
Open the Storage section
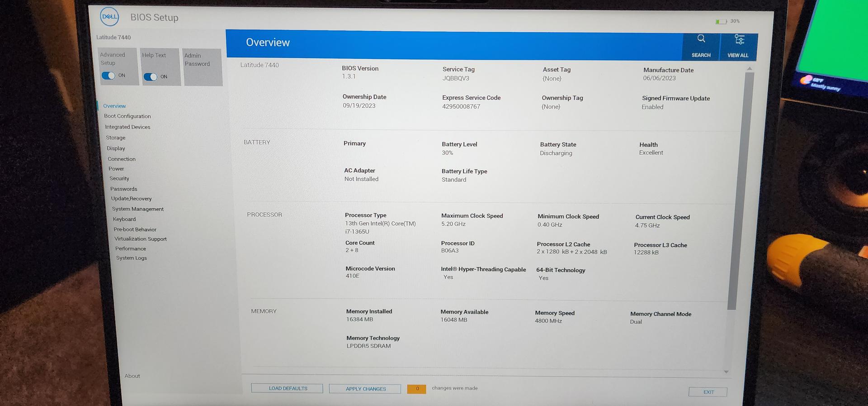tap(116, 138)
